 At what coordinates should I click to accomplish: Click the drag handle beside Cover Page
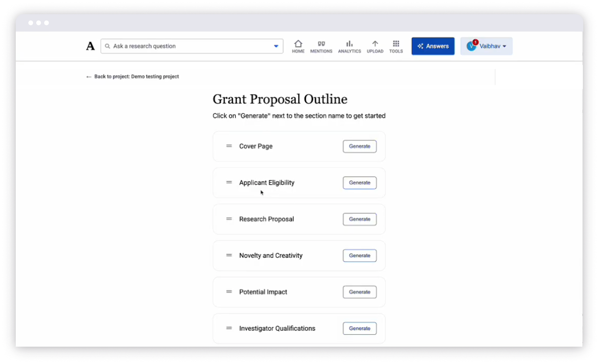click(x=229, y=146)
